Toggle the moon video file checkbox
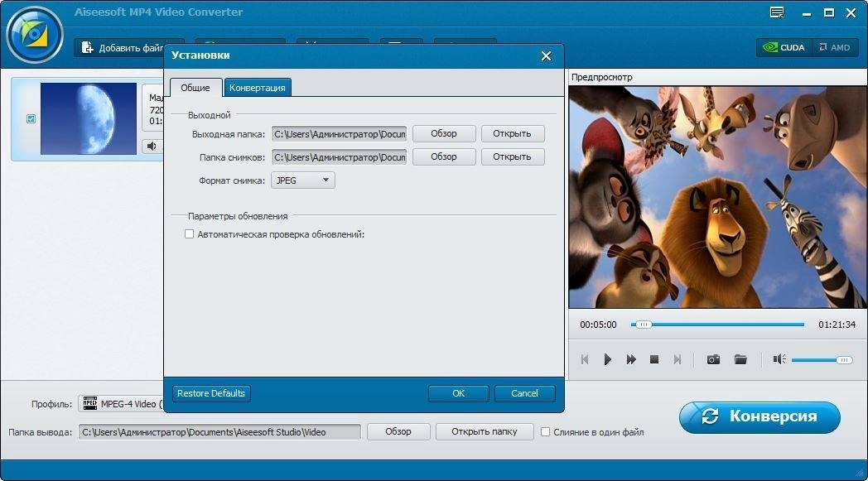This screenshot has width=868, height=481. point(31,118)
